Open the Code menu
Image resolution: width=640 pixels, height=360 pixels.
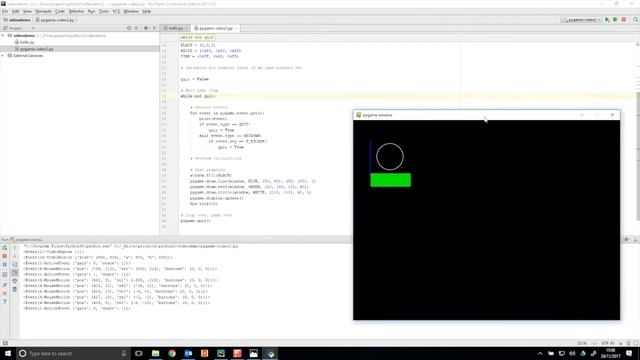pos(60,11)
